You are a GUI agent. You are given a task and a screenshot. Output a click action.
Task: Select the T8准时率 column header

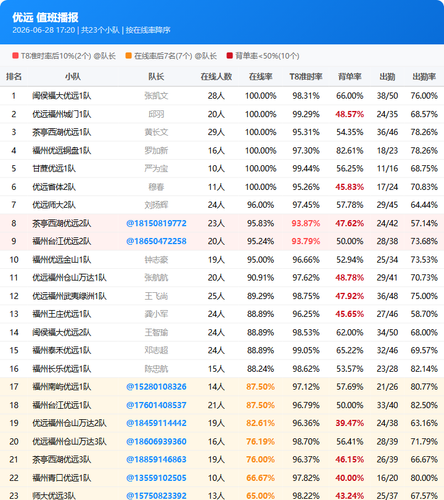(x=306, y=77)
